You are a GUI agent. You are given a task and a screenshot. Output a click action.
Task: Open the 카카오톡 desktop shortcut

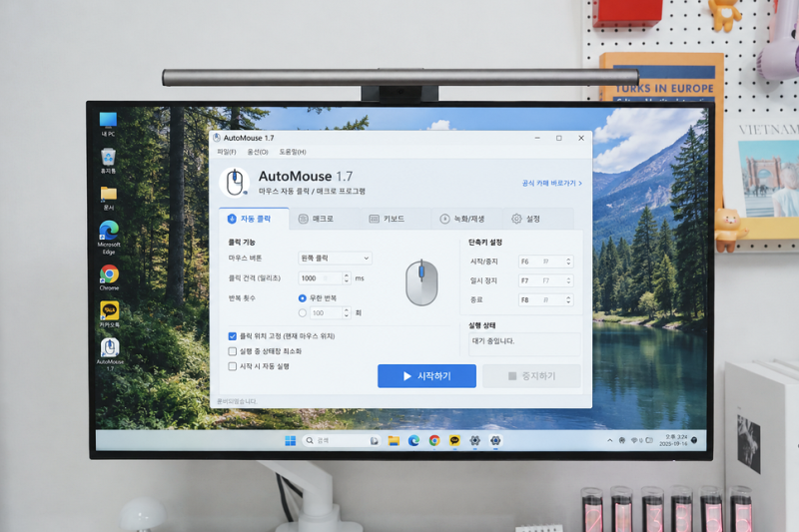tap(109, 313)
